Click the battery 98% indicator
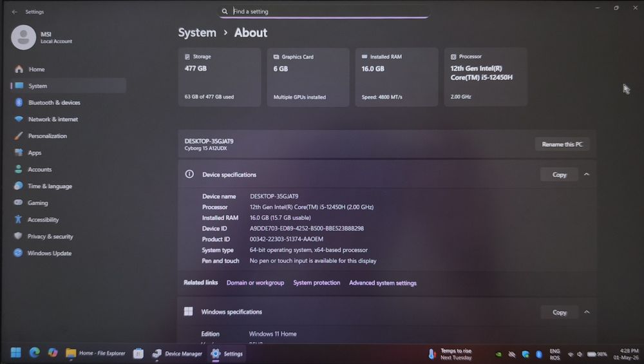The height and width of the screenshot is (364, 644). pos(597,354)
